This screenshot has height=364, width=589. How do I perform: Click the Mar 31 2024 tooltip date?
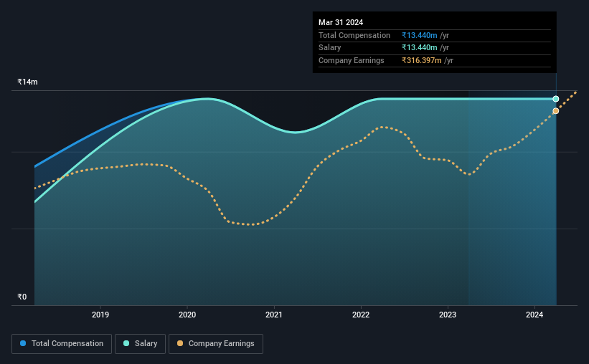point(341,22)
